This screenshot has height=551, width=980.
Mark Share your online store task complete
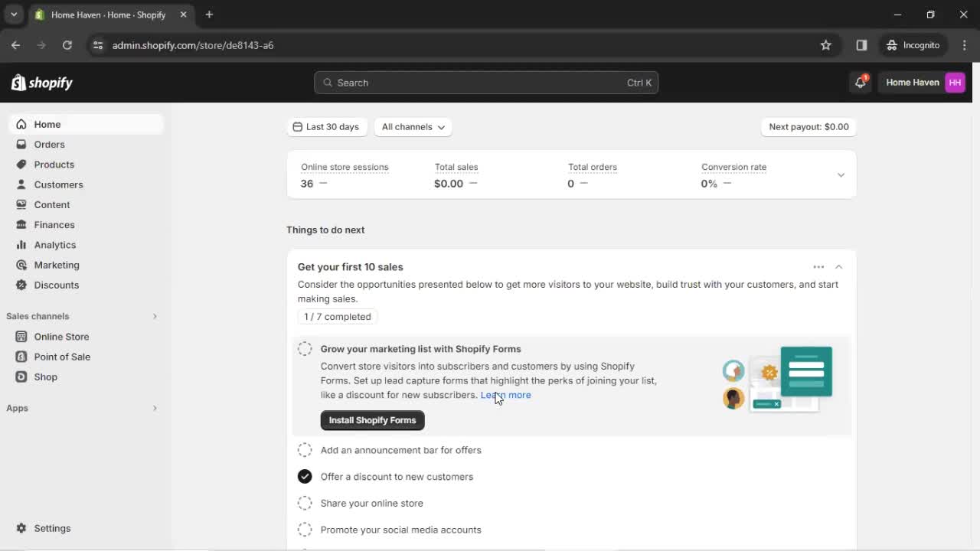305,504
